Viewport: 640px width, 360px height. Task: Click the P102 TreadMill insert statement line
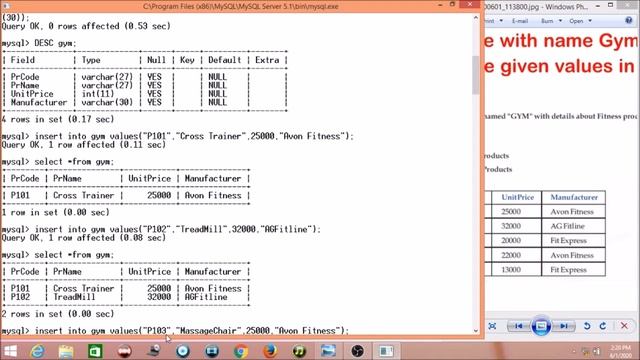tap(161, 229)
